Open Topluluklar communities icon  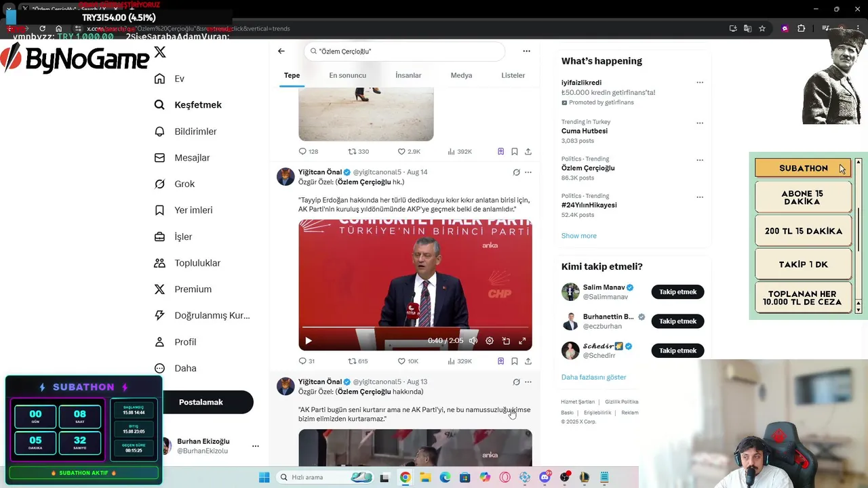(x=159, y=263)
